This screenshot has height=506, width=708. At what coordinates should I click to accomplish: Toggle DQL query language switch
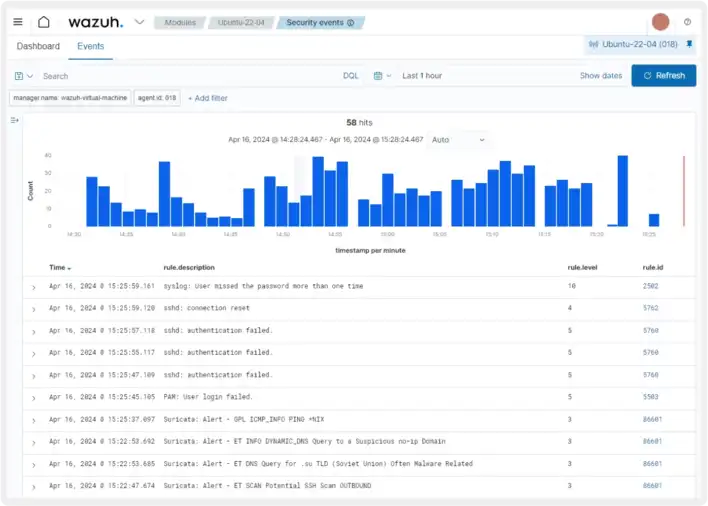(350, 76)
